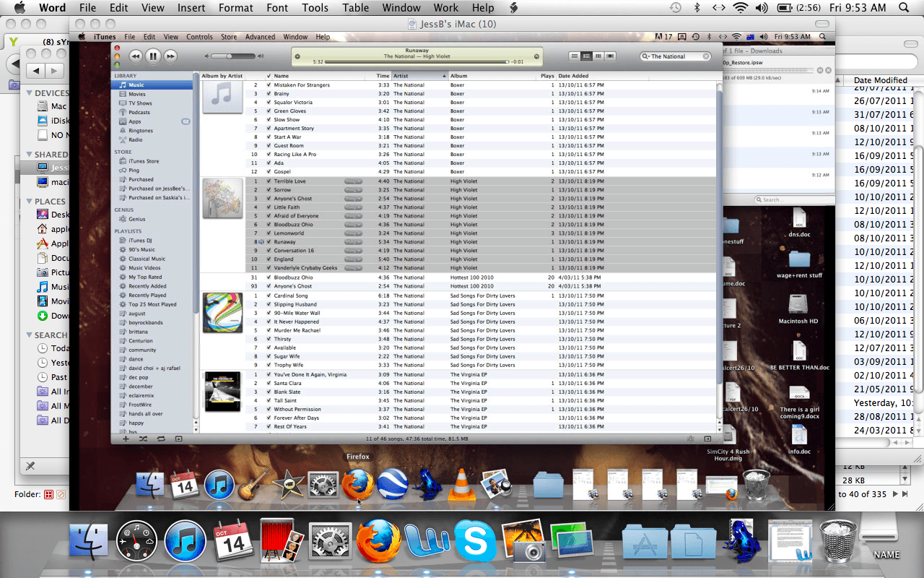Image resolution: width=924 pixels, height=578 pixels.
Task: Open Radio in the iTunes sidebar
Action: [x=152, y=139]
